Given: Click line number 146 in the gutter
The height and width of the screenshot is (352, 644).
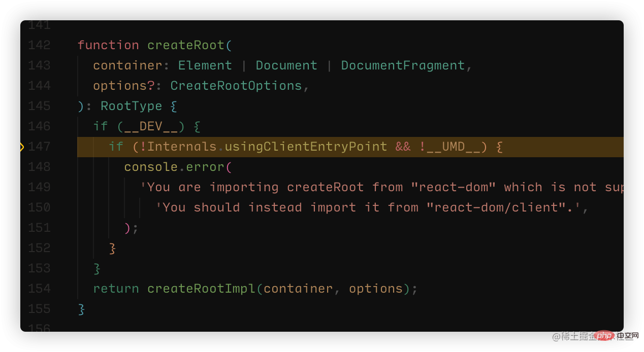Looking at the screenshot, I should tap(39, 126).
